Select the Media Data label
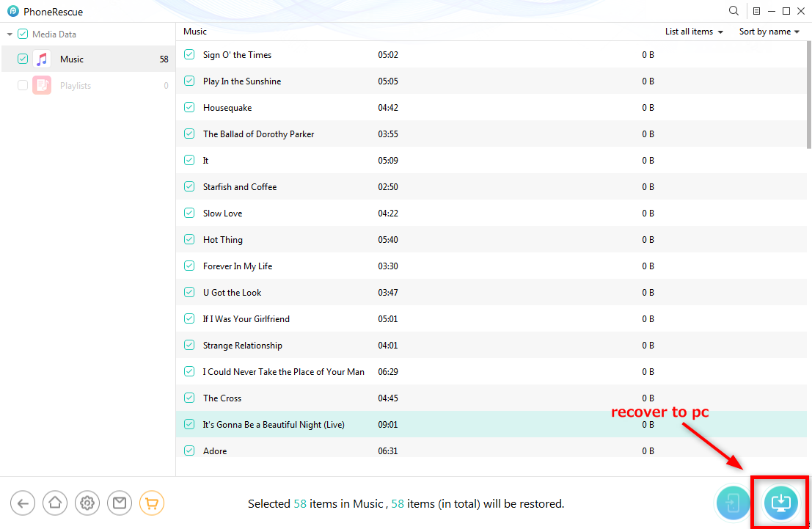812x529 pixels. pos(54,34)
